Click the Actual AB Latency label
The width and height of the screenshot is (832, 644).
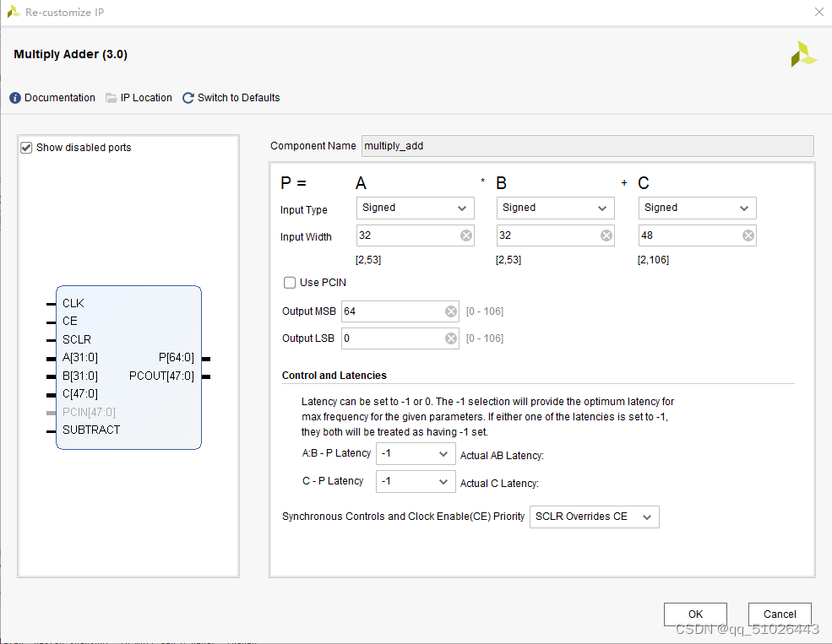pos(502,456)
